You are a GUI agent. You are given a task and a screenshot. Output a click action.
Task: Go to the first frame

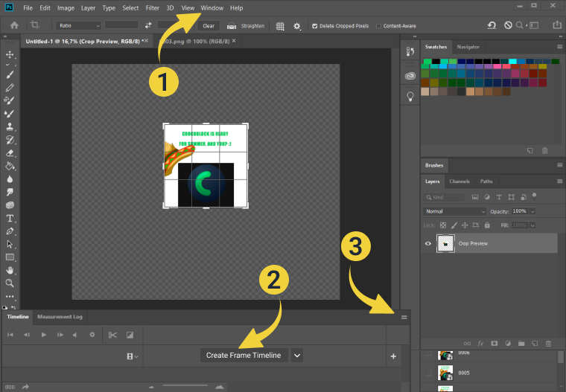(x=10, y=335)
